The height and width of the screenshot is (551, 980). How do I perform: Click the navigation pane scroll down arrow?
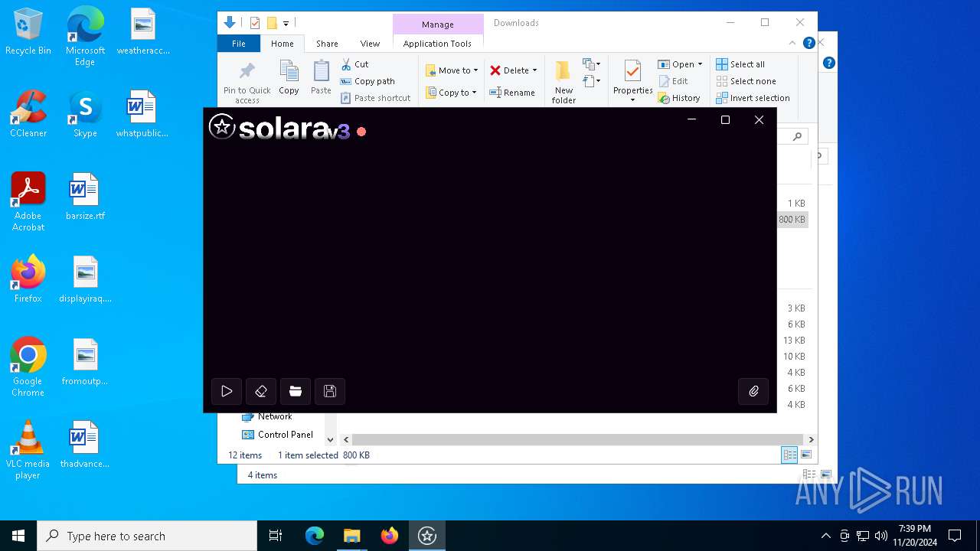click(331, 439)
